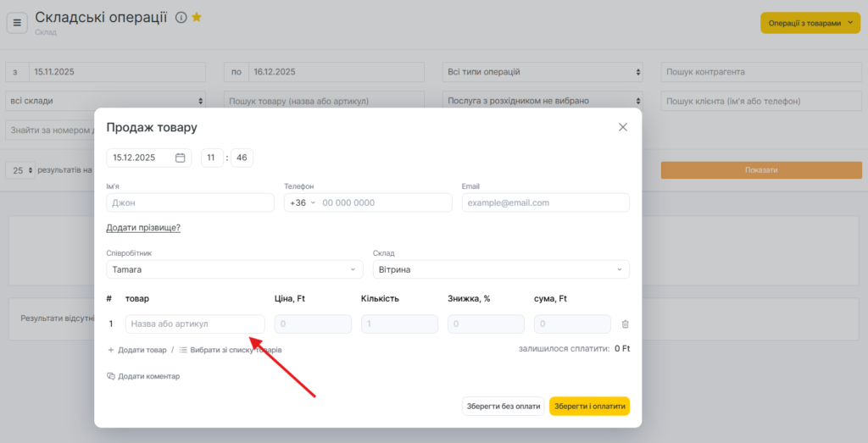
Task: Click the Зберегти і оплатити button
Action: coord(589,407)
